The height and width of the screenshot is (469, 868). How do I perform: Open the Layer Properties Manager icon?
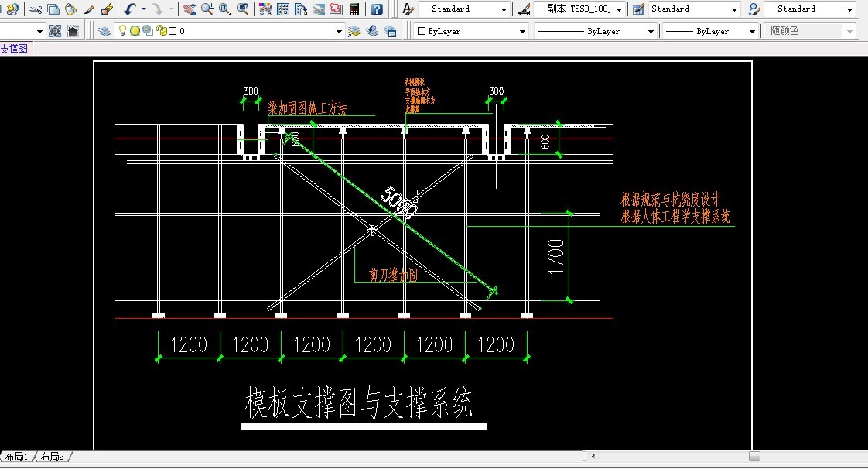104,32
